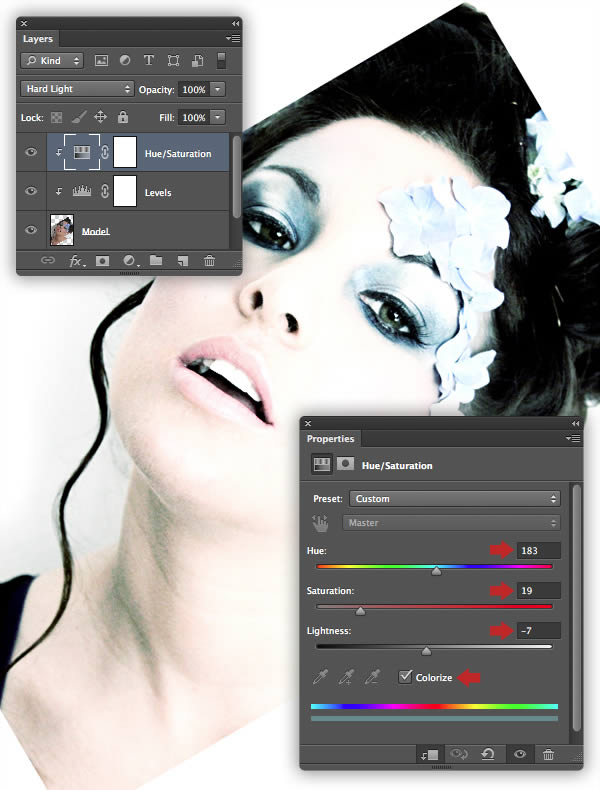Click the Hue value field
Image resolution: width=600 pixels, height=790 pixels.
(x=539, y=551)
